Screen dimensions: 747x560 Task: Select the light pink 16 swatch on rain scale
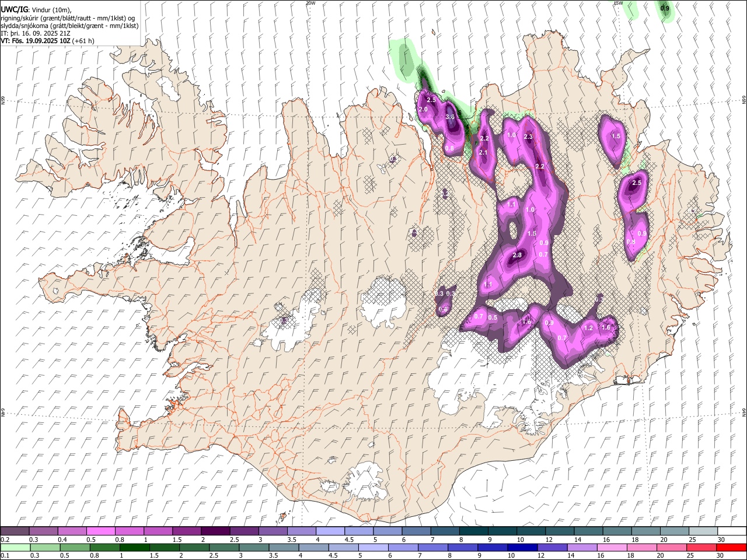point(612,548)
